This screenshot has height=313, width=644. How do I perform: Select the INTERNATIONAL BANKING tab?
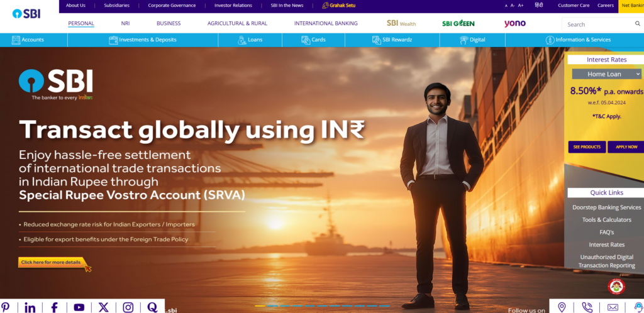tap(326, 23)
